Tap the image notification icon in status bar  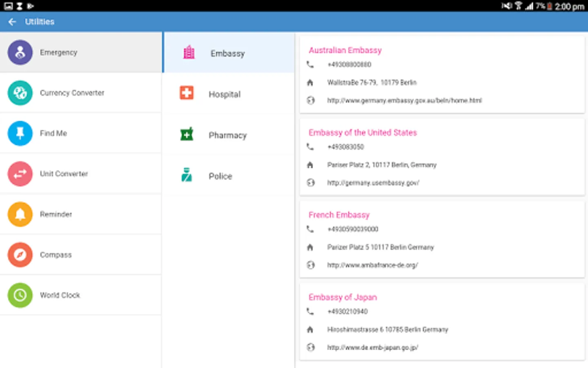8,6
